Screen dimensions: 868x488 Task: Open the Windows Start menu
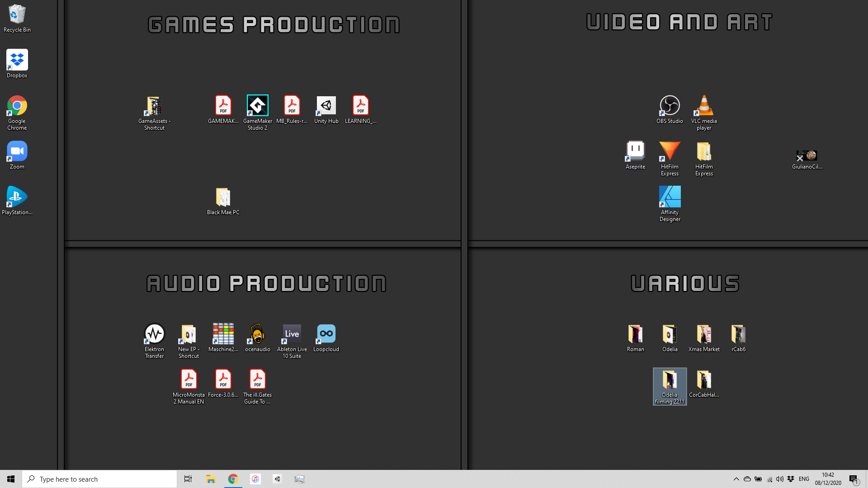pyautogui.click(x=11, y=479)
